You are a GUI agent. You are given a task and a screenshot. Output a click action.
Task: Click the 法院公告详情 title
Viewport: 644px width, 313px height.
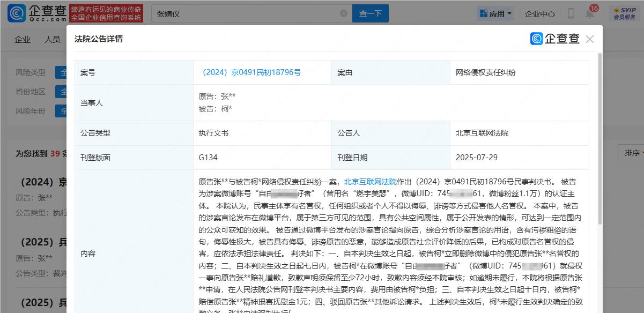click(x=99, y=39)
